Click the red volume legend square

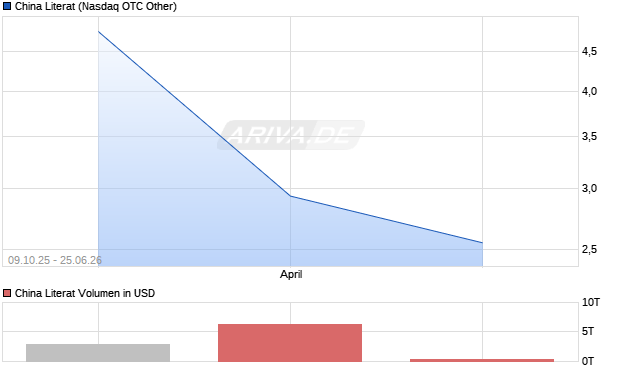point(7,293)
